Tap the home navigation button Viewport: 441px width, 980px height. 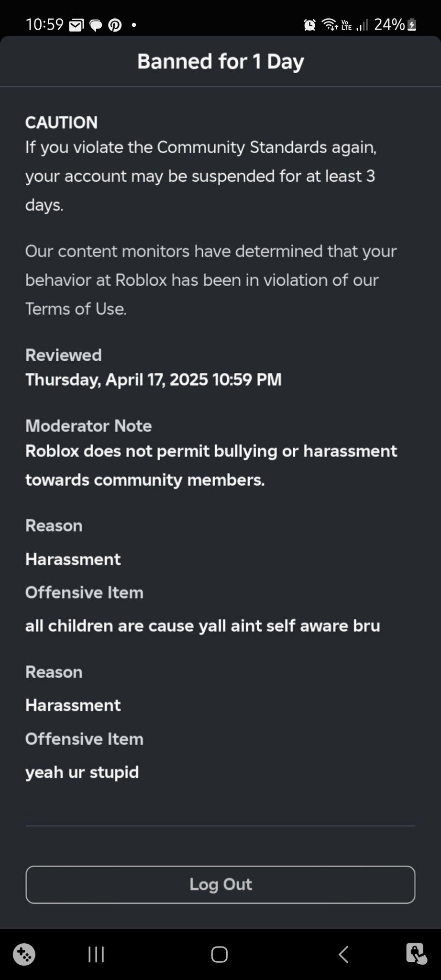(220, 954)
